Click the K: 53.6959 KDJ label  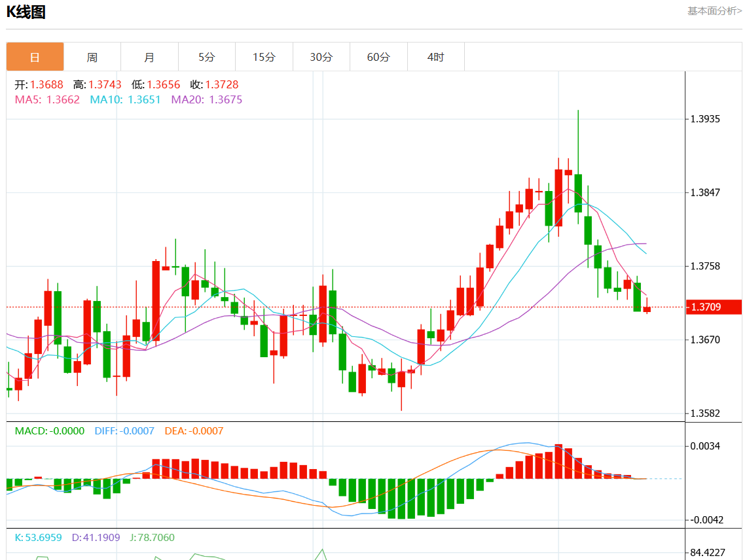click(38, 538)
